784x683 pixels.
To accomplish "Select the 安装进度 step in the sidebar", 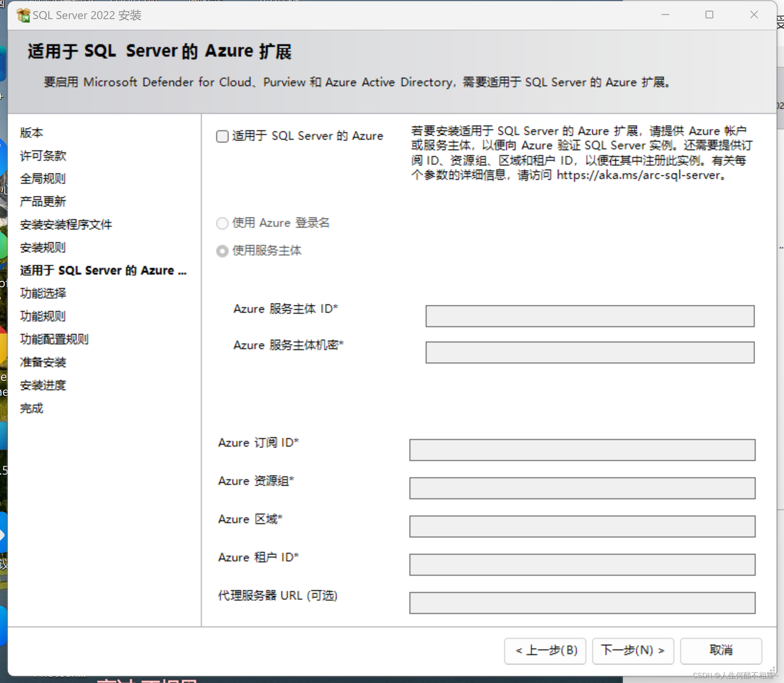I will [x=43, y=385].
